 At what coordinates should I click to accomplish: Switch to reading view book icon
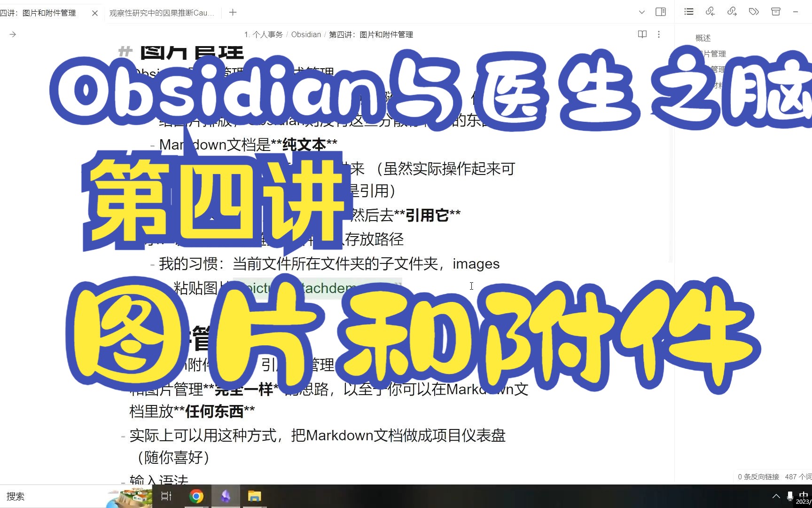tap(642, 34)
